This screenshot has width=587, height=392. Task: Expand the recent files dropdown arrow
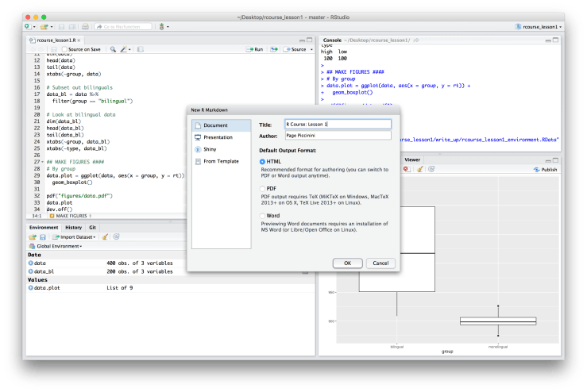coord(52,27)
